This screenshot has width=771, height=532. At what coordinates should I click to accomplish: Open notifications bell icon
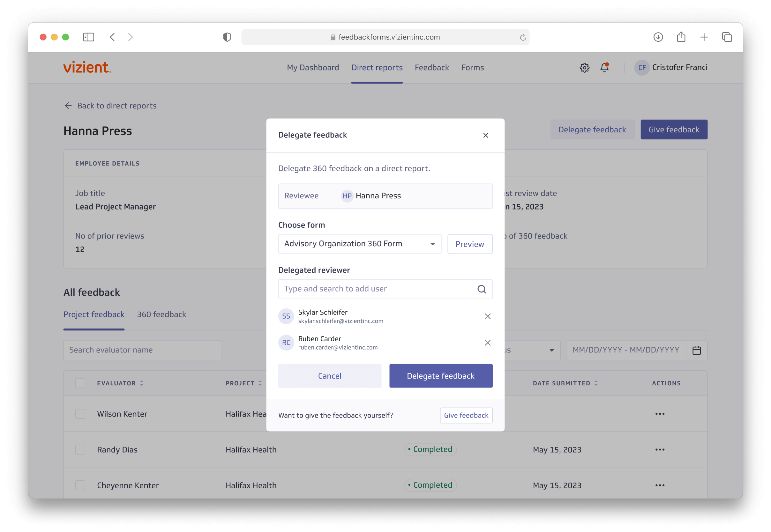[x=604, y=68]
